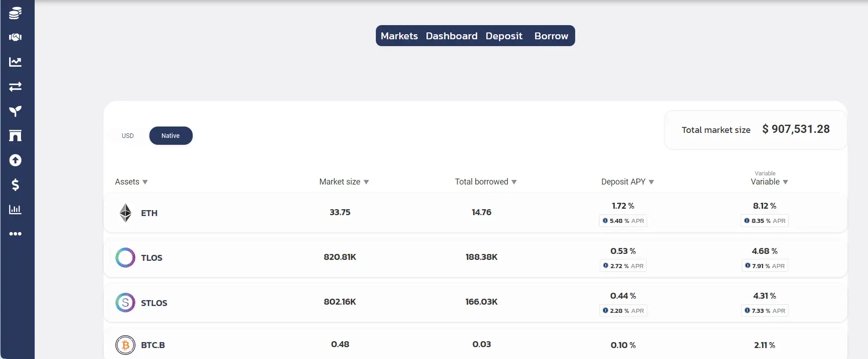This screenshot has height=359, width=868.
Task: Go to the Deposit tab
Action: tap(504, 36)
